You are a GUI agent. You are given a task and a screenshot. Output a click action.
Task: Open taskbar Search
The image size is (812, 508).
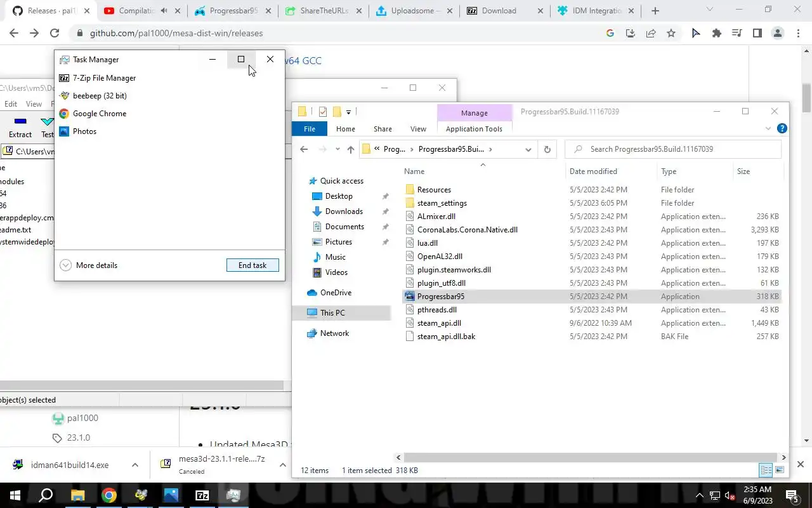tap(46, 495)
